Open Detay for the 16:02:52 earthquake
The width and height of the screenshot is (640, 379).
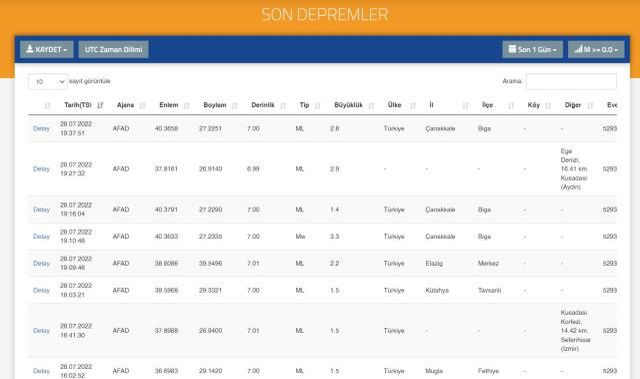pyautogui.click(x=41, y=371)
